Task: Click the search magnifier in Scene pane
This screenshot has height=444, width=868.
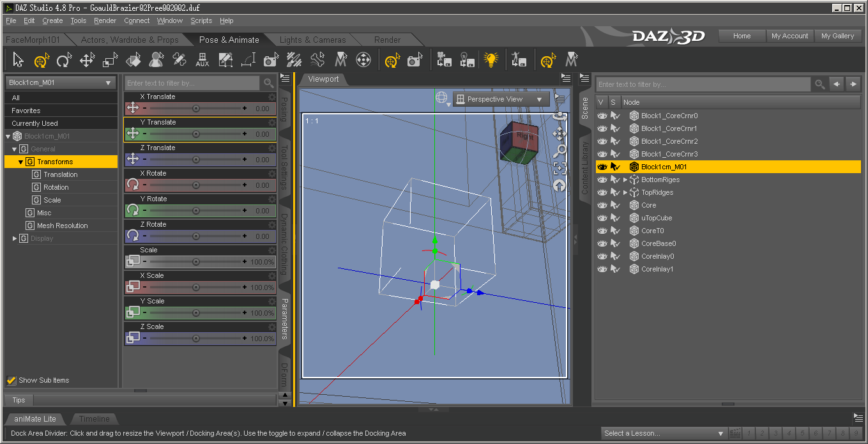Action: tap(819, 84)
